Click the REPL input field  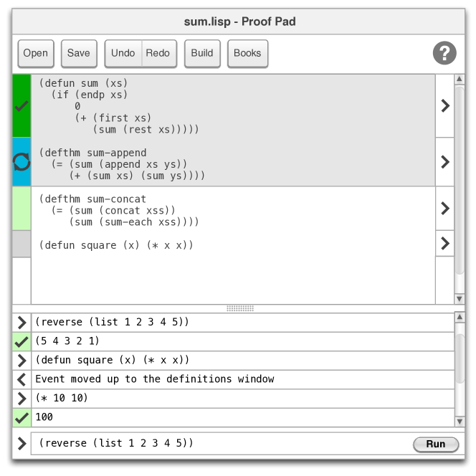coord(222,444)
